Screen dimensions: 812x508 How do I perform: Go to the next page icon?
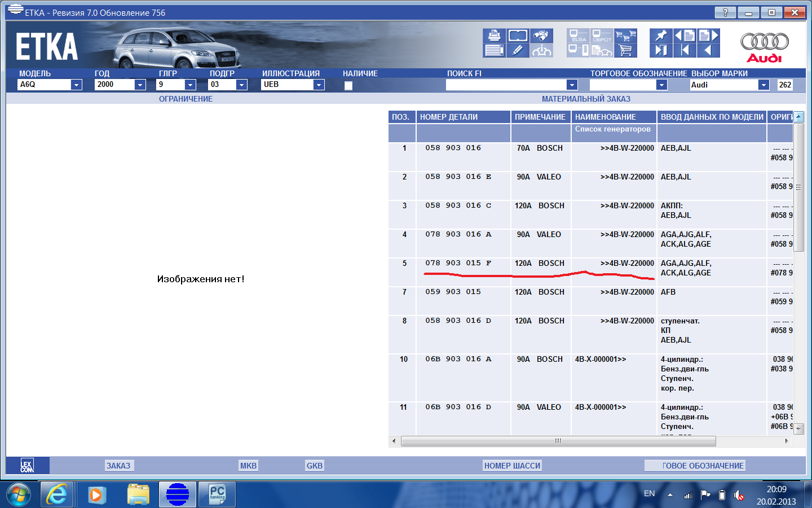[x=708, y=36]
